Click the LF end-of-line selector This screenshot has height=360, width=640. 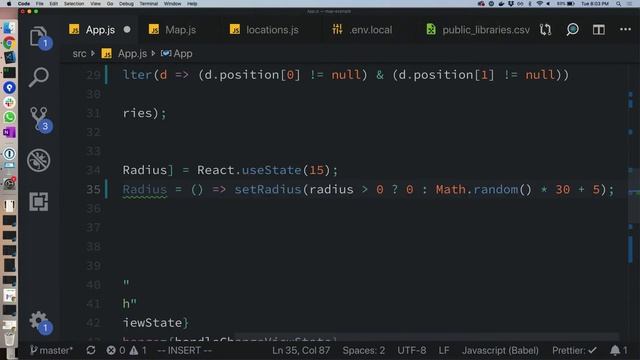pyautogui.click(x=444, y=350)
